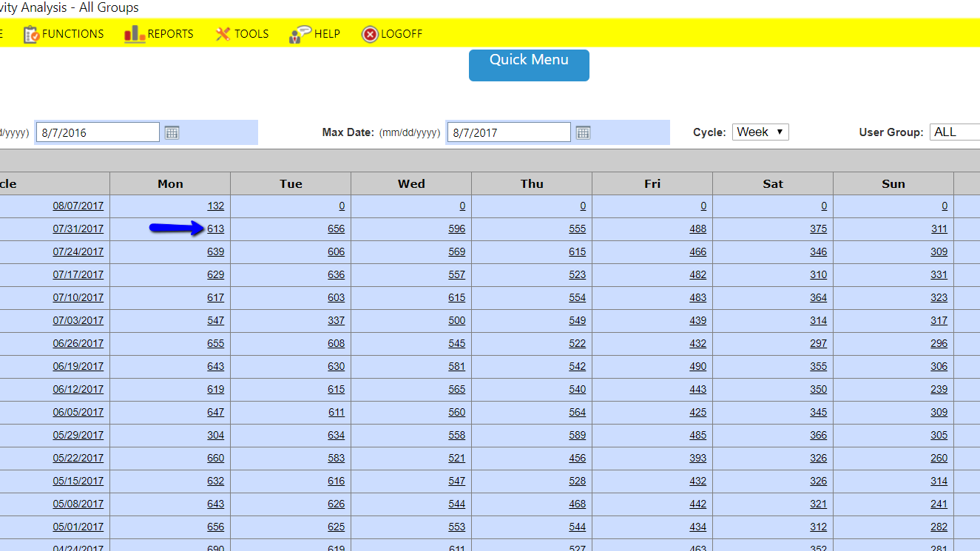Image resolution: width=980 pixels, height=551 pixels.
Task: Click the red LOGOFF icon
Action: pos(369,33)
